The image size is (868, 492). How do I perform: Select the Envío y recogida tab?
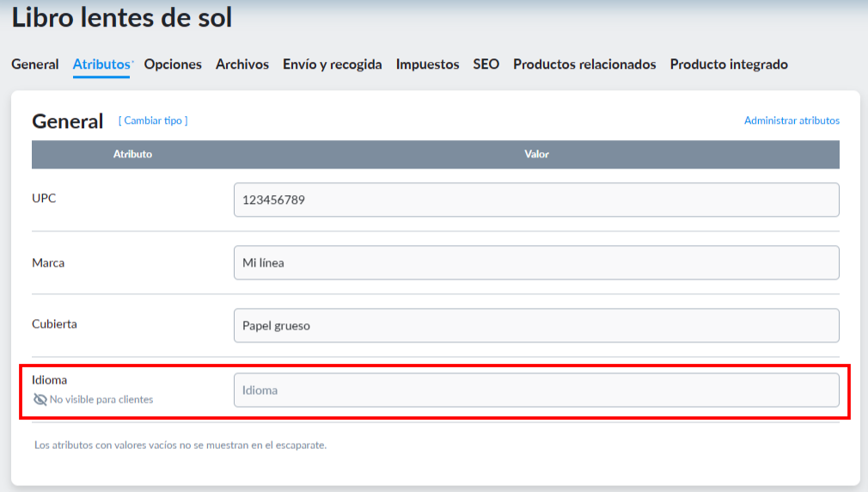[332, 65]
